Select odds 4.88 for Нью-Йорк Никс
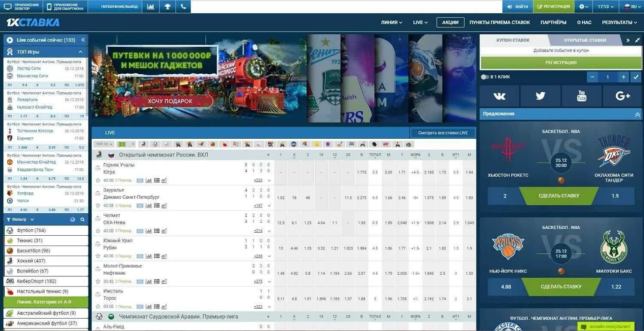The height and width of the screenshot is (331, 644). (506, 287)
